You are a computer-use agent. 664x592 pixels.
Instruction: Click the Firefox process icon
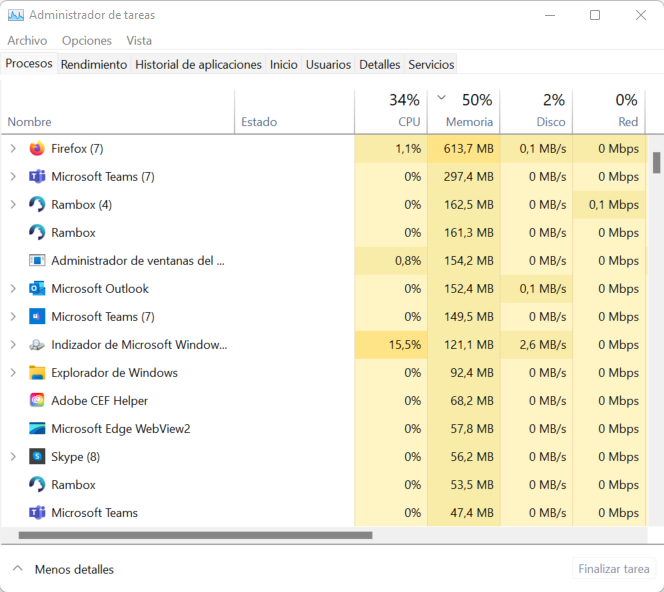(37, 149)
